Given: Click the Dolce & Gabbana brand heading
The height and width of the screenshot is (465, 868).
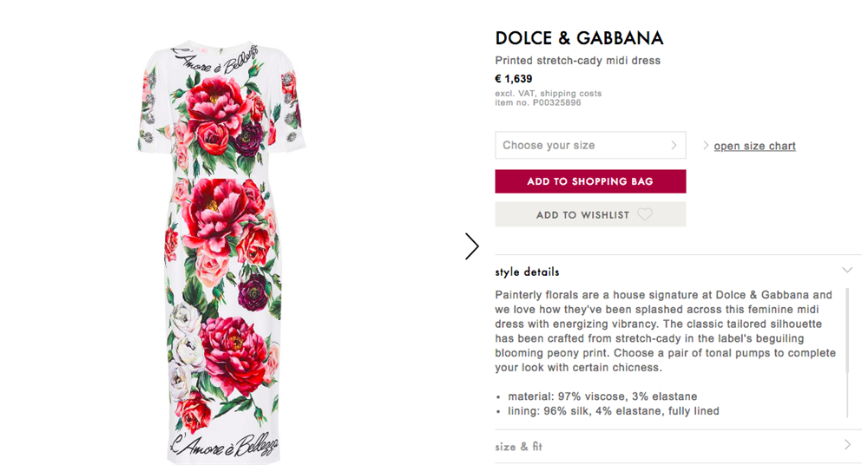Looking at the screenshot, I should click(x=579, y=38).
